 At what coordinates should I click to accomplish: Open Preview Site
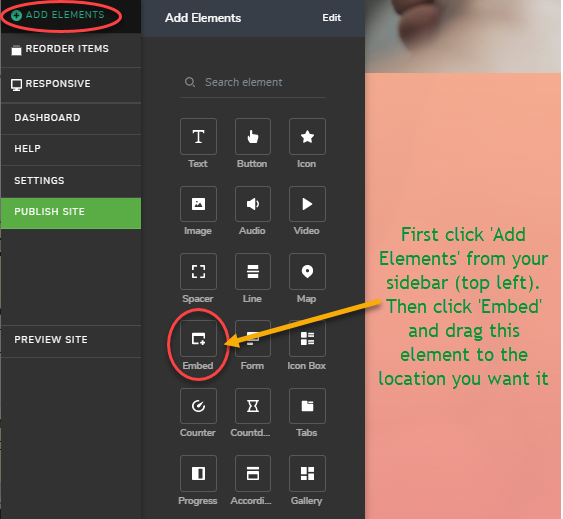click(x=71, y=341)
